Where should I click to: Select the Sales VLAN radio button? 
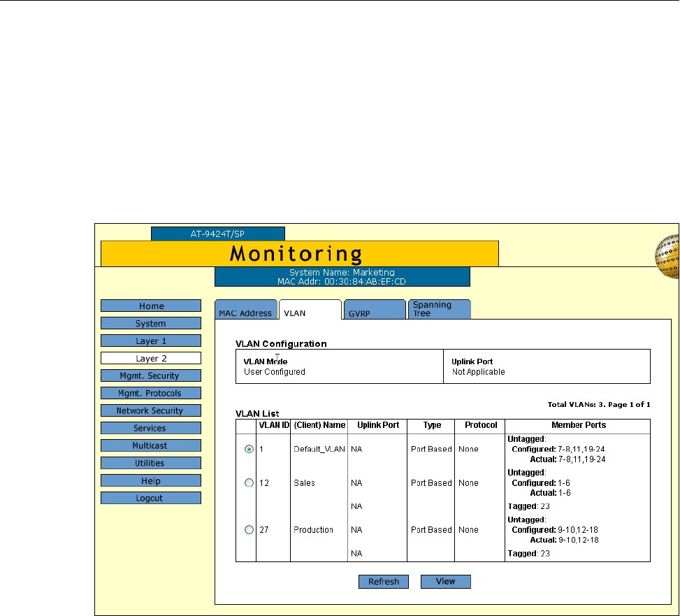coord(249,483)
